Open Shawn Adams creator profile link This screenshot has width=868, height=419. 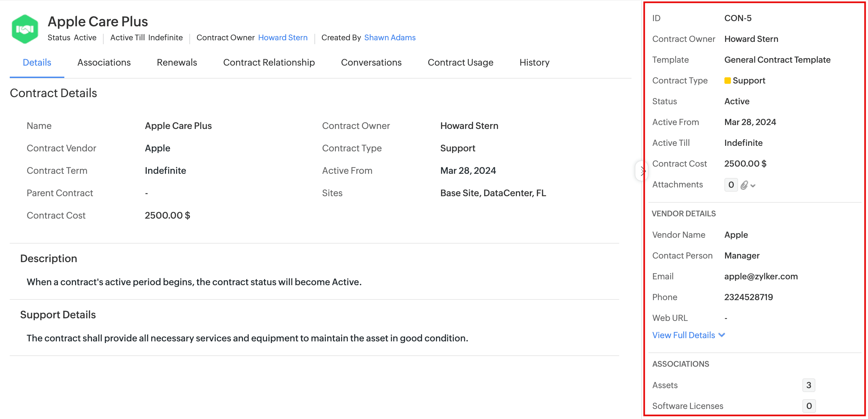[389, 37]
